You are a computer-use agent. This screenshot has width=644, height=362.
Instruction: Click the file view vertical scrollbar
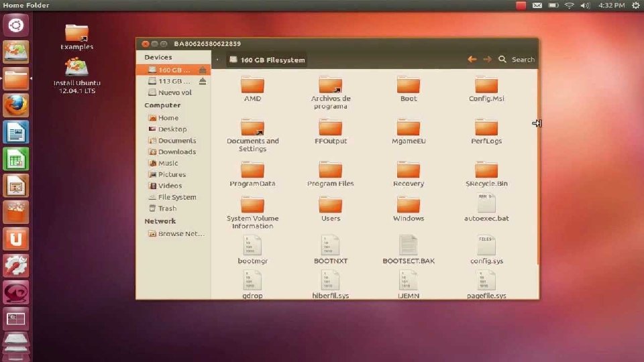tap(537, 166)
